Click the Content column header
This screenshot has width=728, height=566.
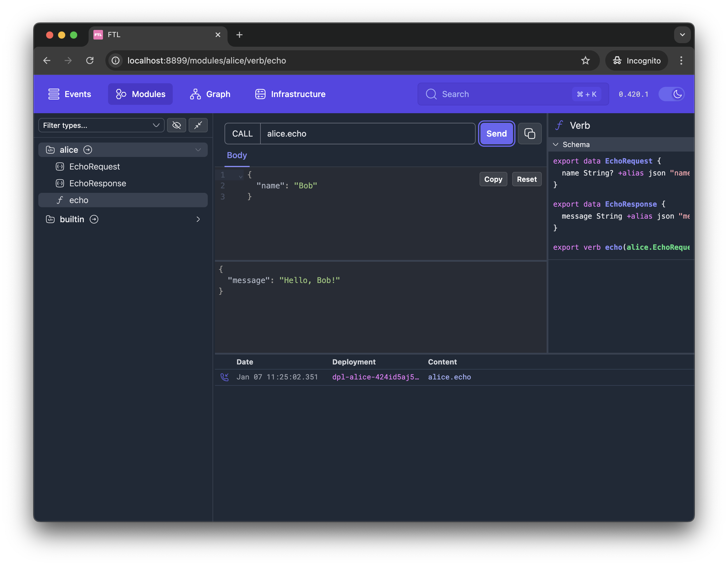[442, 362]
